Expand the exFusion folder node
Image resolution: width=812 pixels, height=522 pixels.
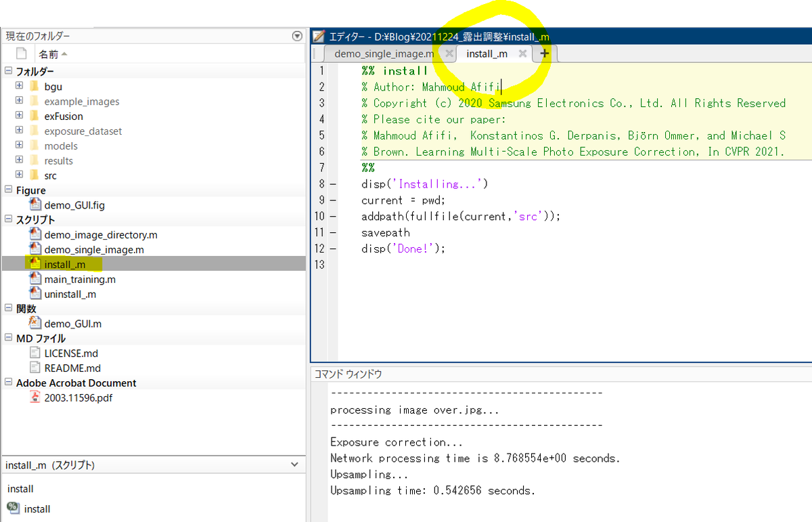19,116
